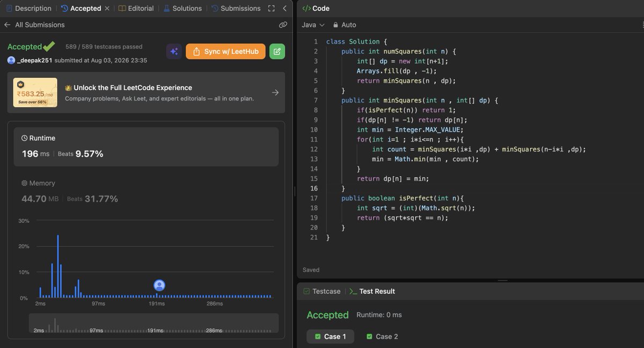The image size is (644, 348).
Task: Select Case 2 button
Action: click(382, 337)
